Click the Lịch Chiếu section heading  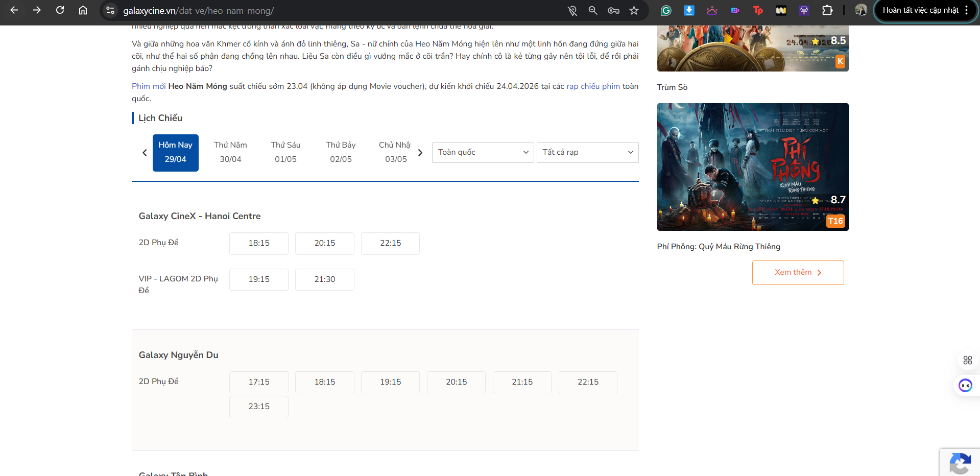(160, 118)
